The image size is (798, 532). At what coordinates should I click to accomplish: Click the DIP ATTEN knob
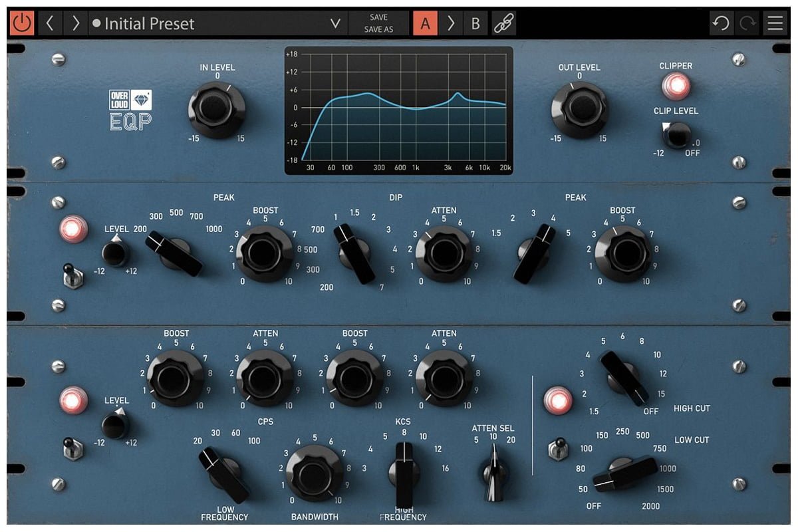444,254
